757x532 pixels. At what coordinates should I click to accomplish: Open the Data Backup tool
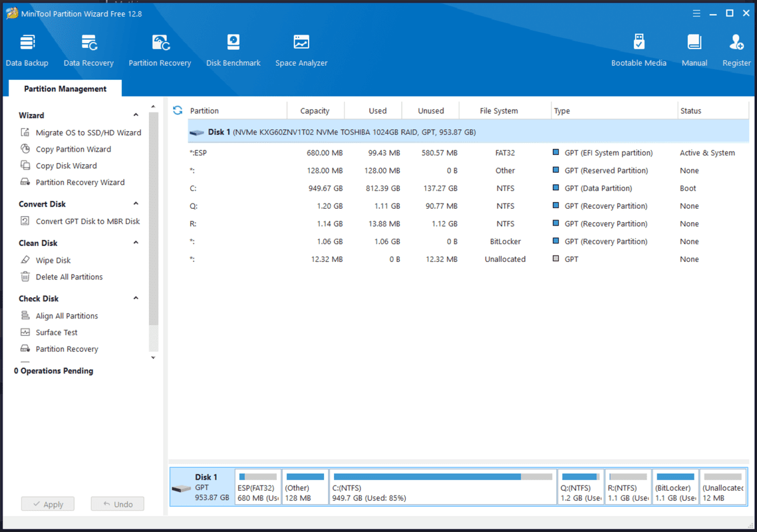(x=27, y=50)
